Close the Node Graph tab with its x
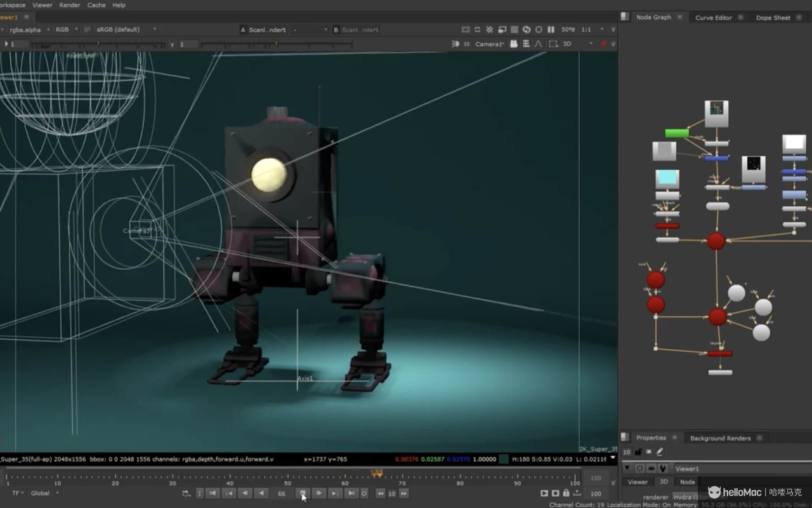Viewport: 812px width, 508px height. pyautogui.click(x=679, y=17)
